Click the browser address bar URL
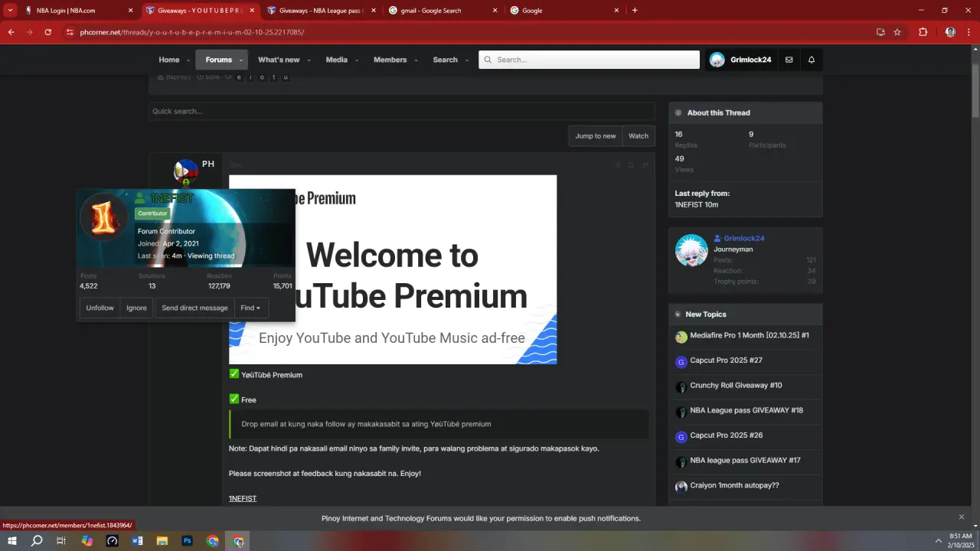980x551 pixels. point(192,32)
